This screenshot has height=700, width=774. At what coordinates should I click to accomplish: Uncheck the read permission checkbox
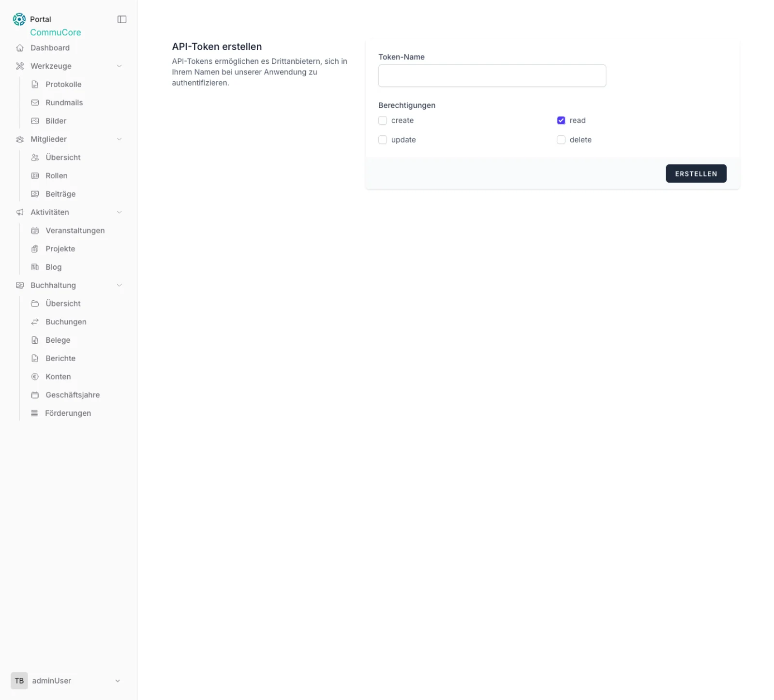click(561, 120)
